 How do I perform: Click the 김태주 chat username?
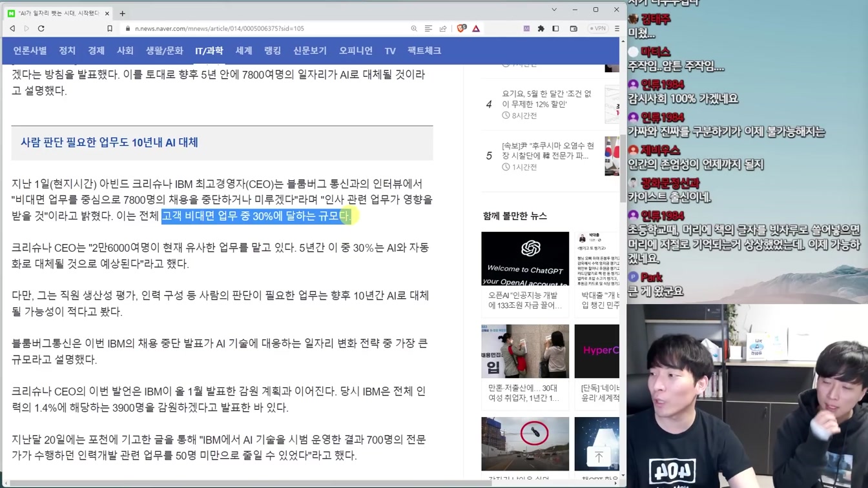click(x=655, y=19)
